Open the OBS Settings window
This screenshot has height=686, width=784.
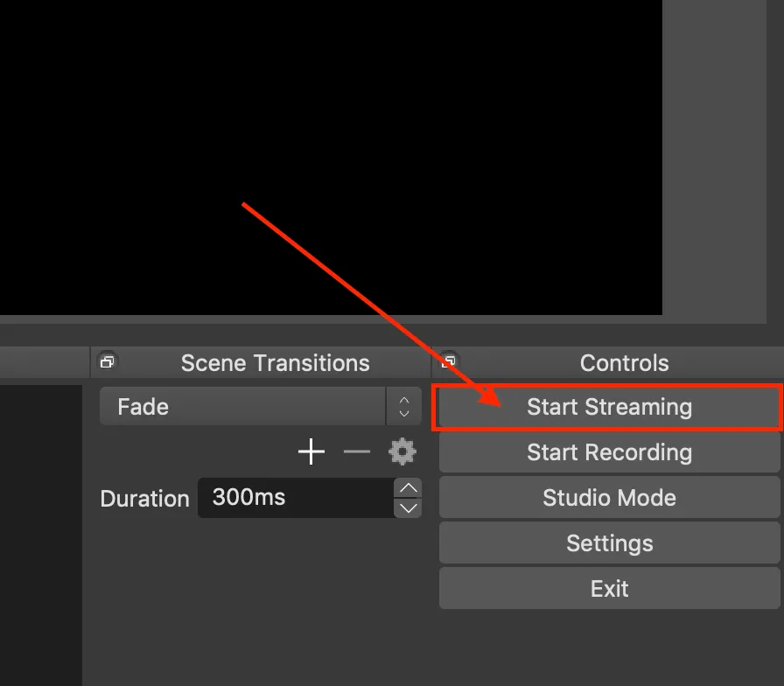tap(608, 543)
